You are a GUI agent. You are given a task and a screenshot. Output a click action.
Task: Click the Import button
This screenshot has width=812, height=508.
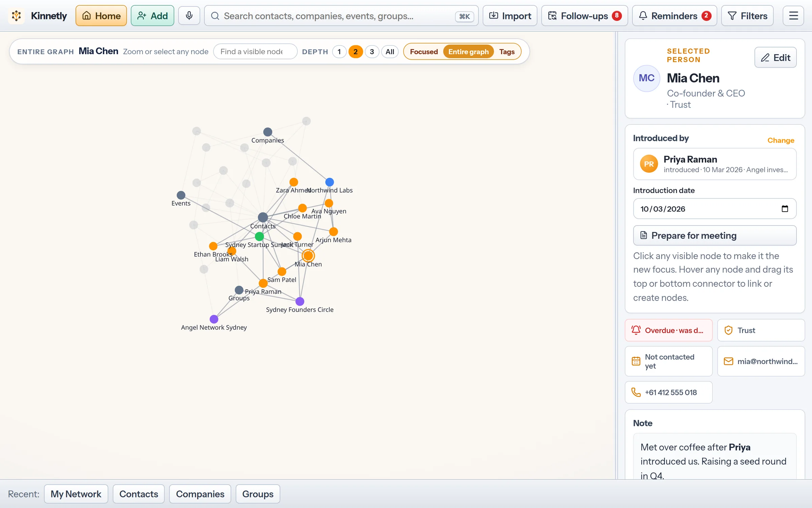pos(510,16)
